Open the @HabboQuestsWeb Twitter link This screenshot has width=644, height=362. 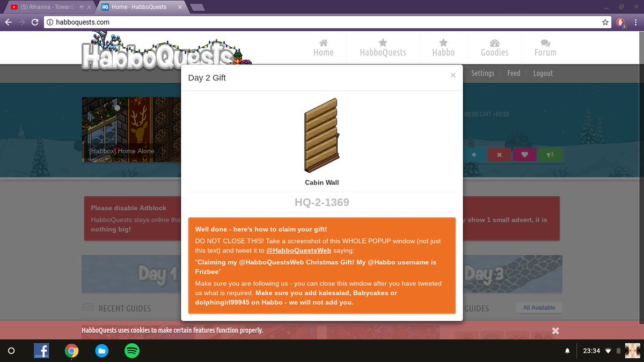(x=298, y=250)
